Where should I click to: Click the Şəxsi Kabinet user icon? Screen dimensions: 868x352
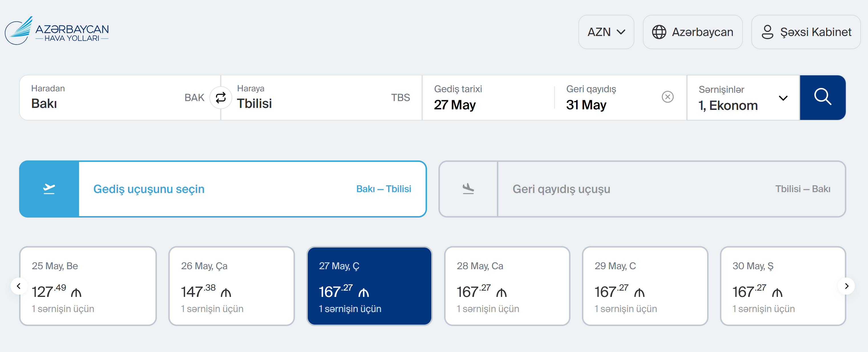pyautogui.click(x=767, y=32)
